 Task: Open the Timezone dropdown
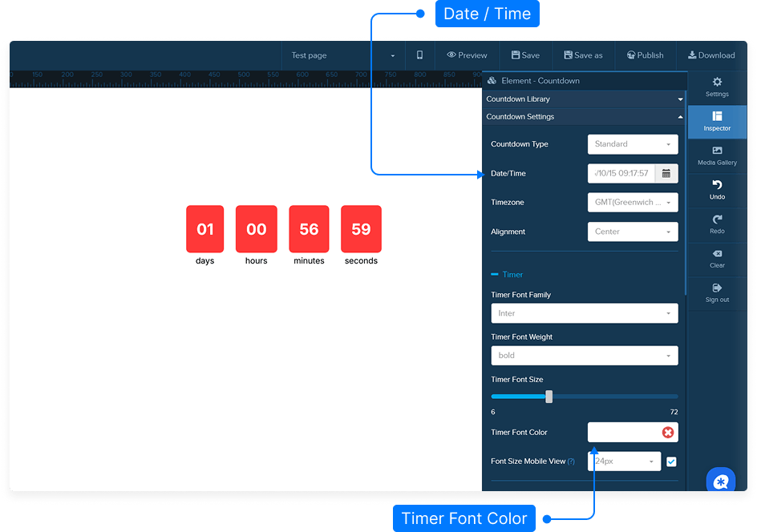[632, 203]
